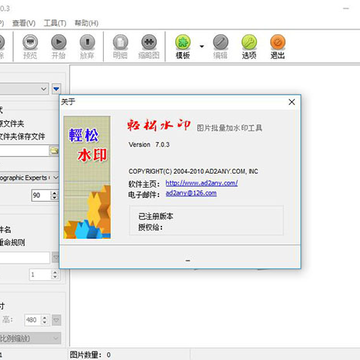360x360 pixels.
Task: Click the 图片数量: 0 status bar entry
Action: 90,355
